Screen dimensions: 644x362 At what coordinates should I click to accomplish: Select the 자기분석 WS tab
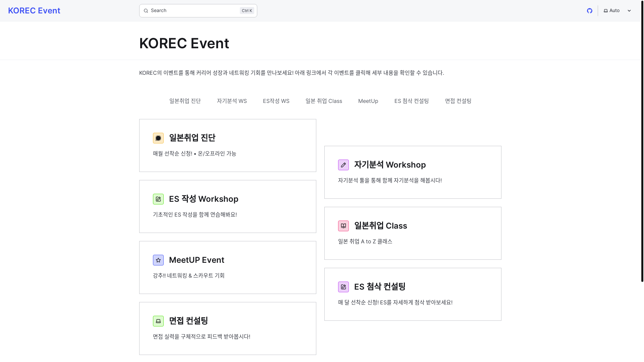click(232, 101)
